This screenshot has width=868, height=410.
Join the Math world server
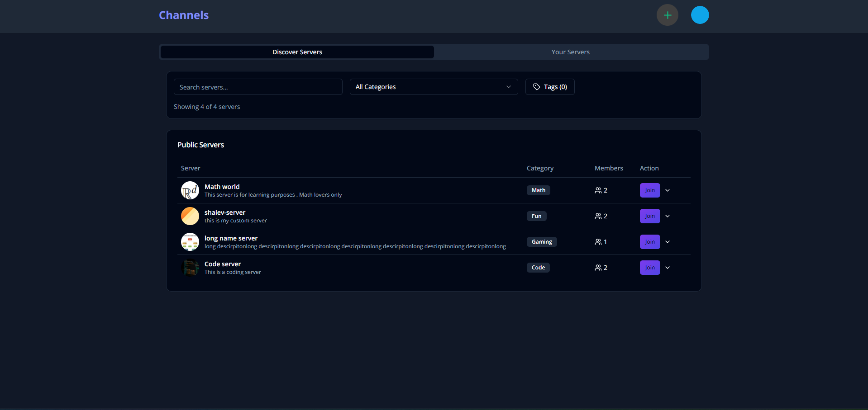[649, 190]
